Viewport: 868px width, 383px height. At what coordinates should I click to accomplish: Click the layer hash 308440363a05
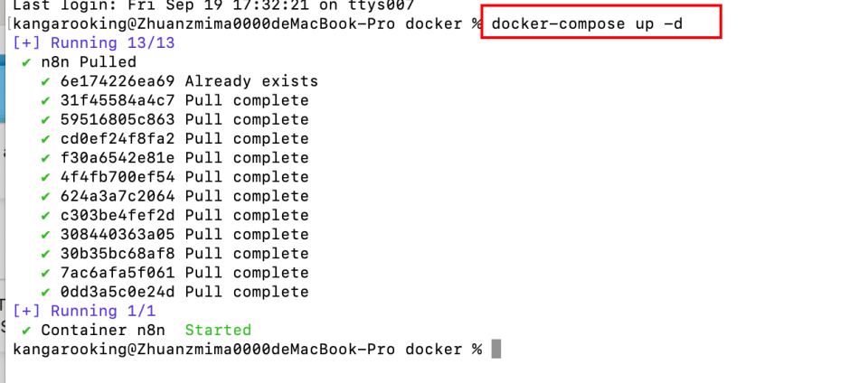point(118,235)
